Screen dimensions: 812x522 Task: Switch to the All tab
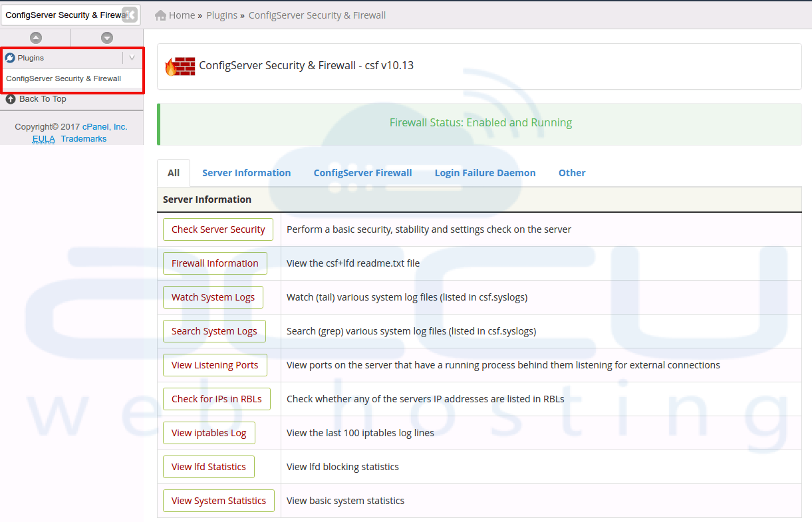coord(174,173)
